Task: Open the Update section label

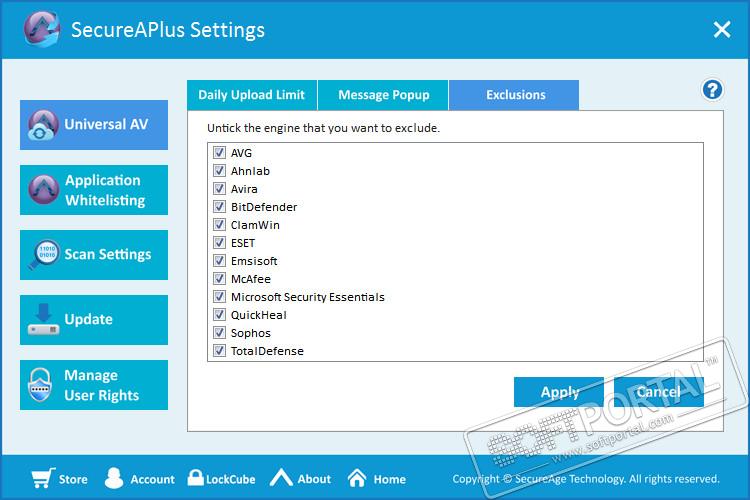Action: coord(88,319)
